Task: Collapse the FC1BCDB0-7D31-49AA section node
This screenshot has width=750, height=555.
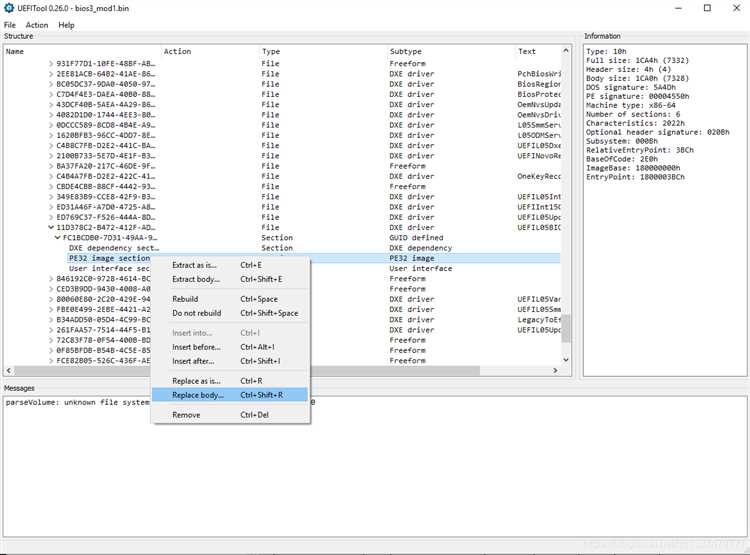Action: coord(58,238)
